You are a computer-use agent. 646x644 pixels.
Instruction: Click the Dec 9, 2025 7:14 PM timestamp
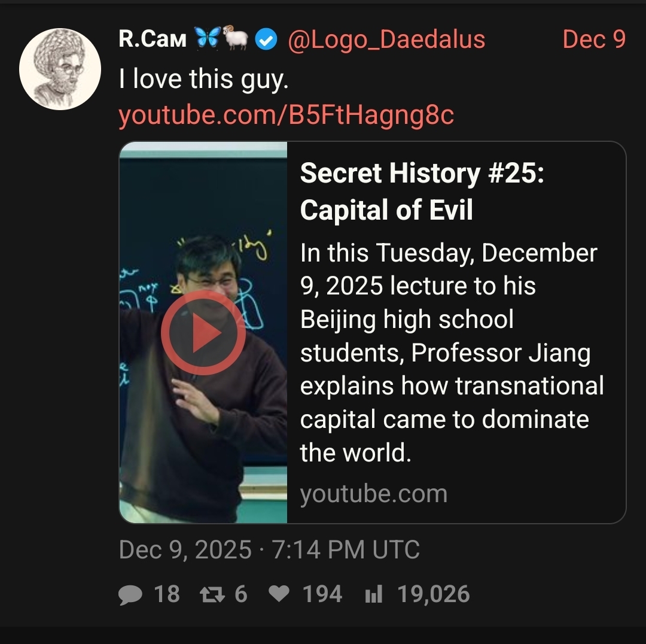[x=269, y=549]
